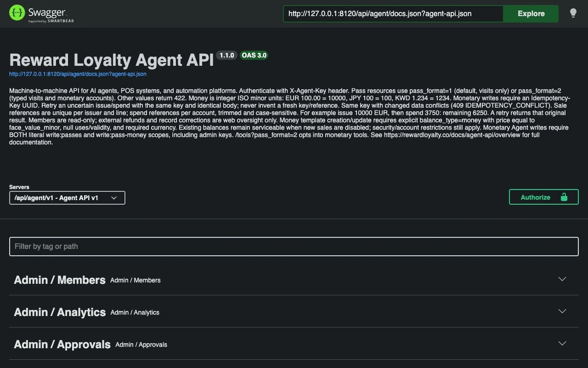Click the Filter by tag or path field
The width and height of the screenshot is (588, 368).
(294, 247)
